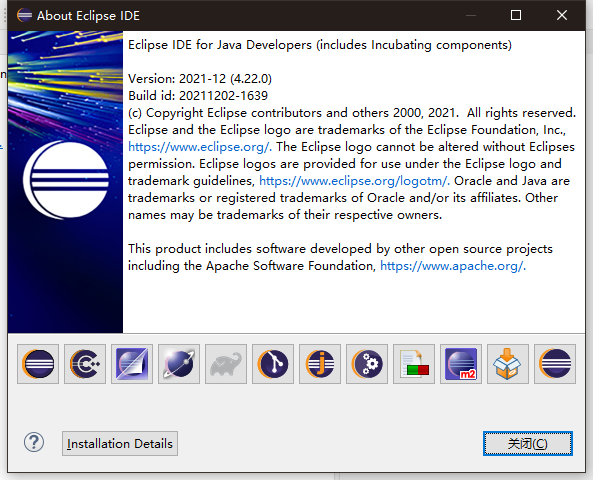Screen dimensions: 593x480
Task: Open the planet orbit feature icon
Action: coord(179,364)
